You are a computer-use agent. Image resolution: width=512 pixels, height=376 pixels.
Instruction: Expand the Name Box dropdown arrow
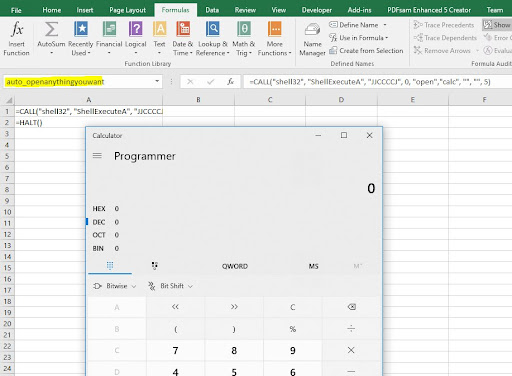[x=157, y=82]
